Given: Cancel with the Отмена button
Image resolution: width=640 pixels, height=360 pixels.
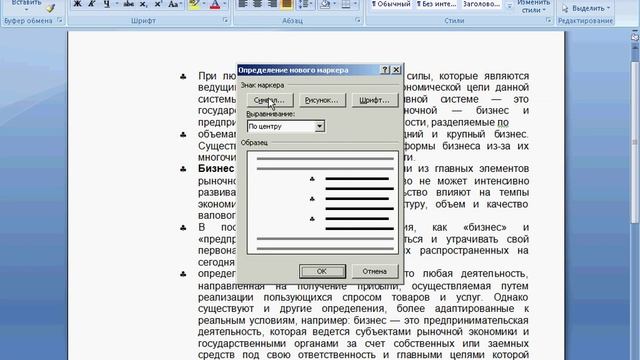Looking at the screenshot, I should (x=375, y=271).
